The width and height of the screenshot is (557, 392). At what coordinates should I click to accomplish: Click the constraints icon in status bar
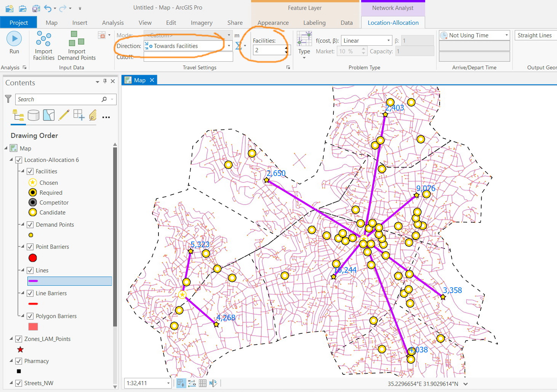[x=192, y=383]
